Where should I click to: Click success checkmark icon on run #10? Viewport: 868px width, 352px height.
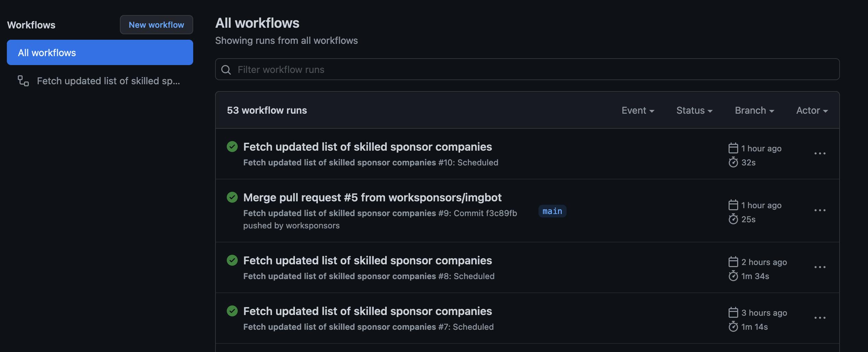(x=232, y=147)
